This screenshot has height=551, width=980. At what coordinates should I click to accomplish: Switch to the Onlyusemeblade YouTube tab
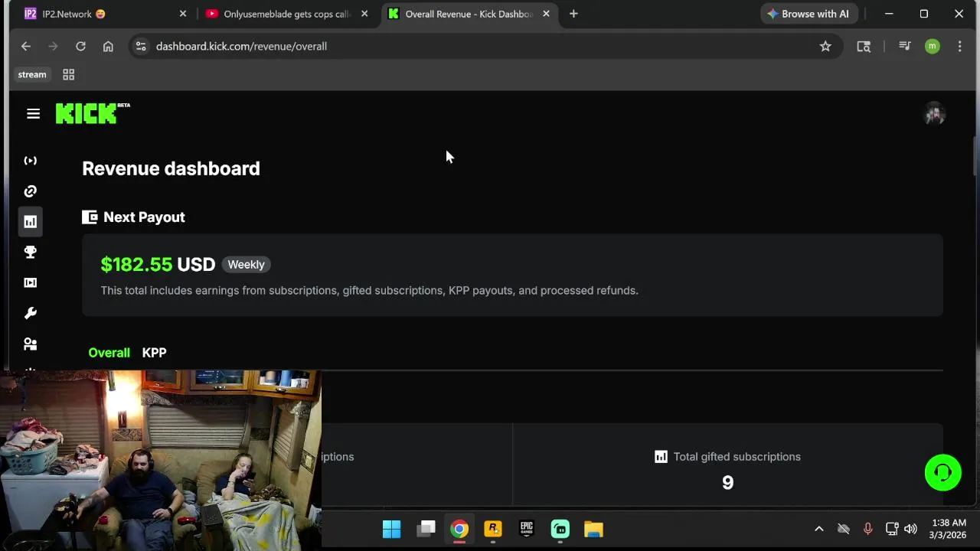click(287, 14)
